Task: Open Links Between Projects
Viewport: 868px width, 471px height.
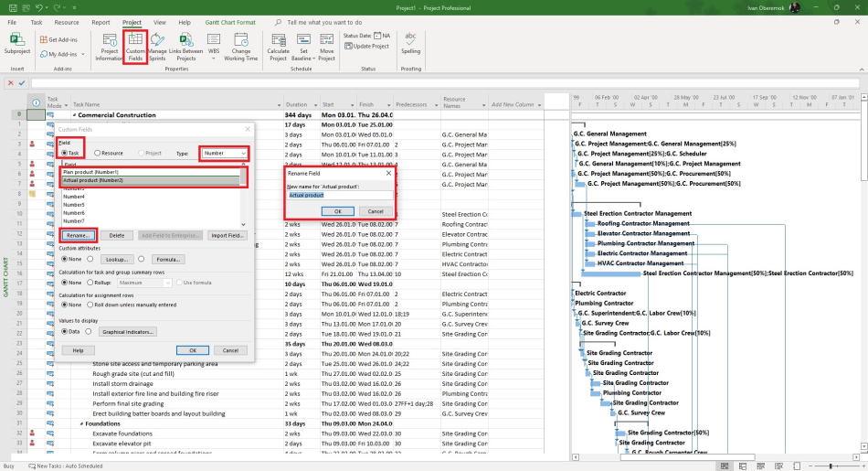Action: (186, 47)
